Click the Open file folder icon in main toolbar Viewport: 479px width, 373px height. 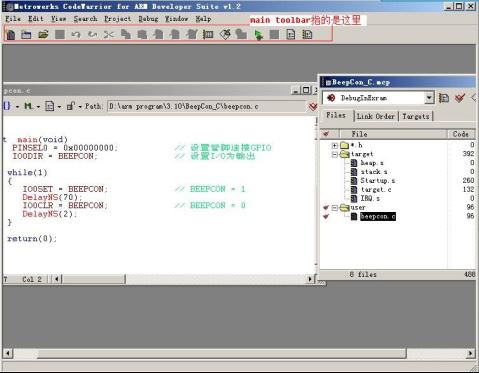(x=43, y=34)
